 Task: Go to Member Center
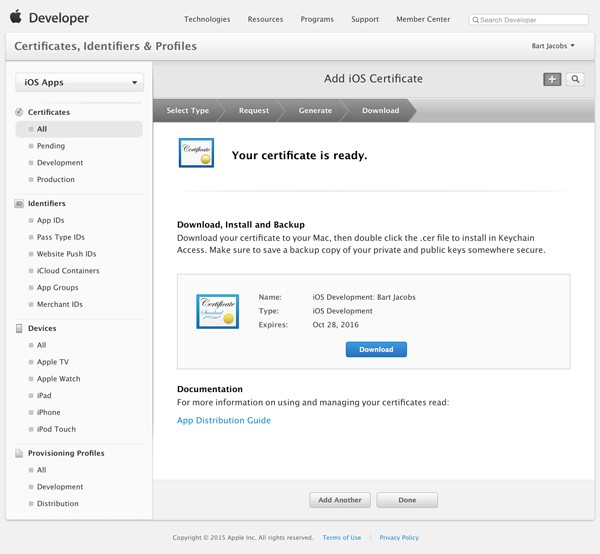[x=423, y=19]
